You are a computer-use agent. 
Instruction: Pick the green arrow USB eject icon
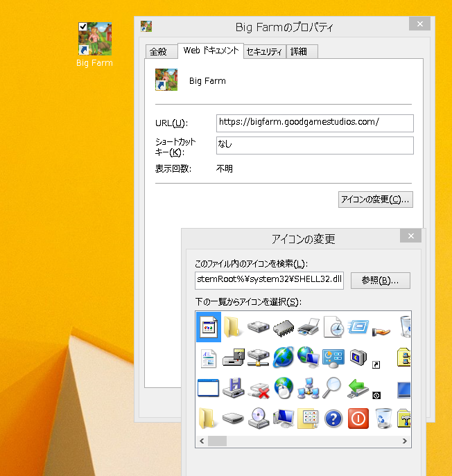pyautogui.click(x=358, y=388)
